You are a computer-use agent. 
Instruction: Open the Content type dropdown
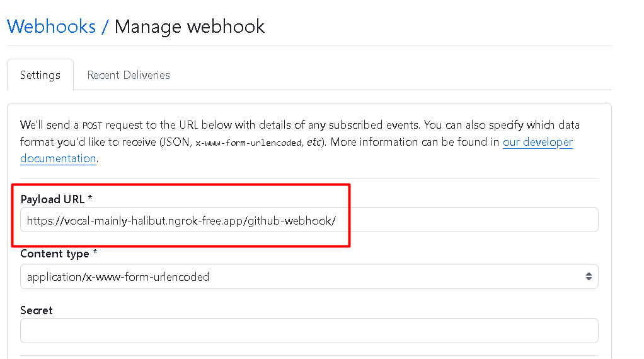(309, 276)
